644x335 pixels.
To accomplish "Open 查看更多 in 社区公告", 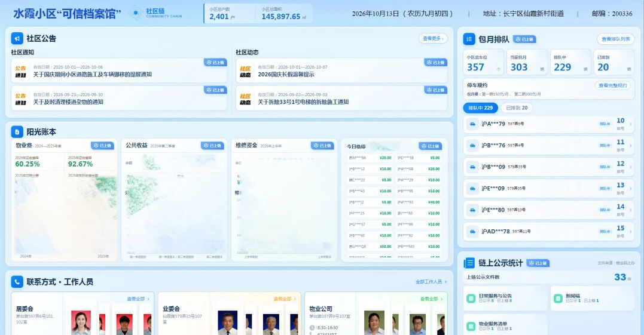I will (x=433, y=38).
